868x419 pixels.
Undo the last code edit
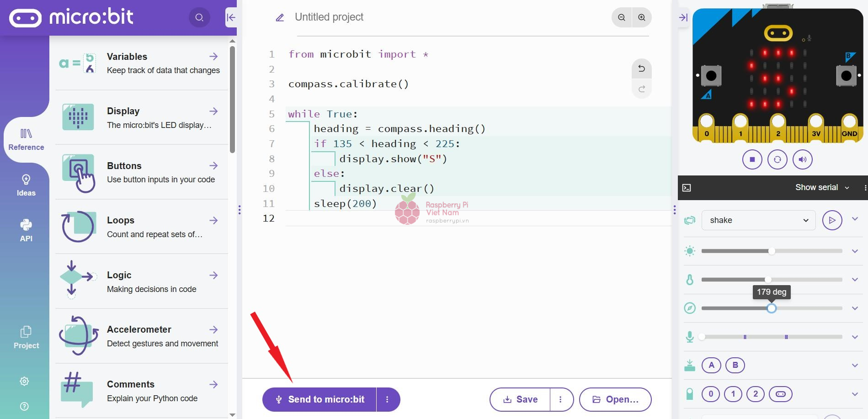641,69
